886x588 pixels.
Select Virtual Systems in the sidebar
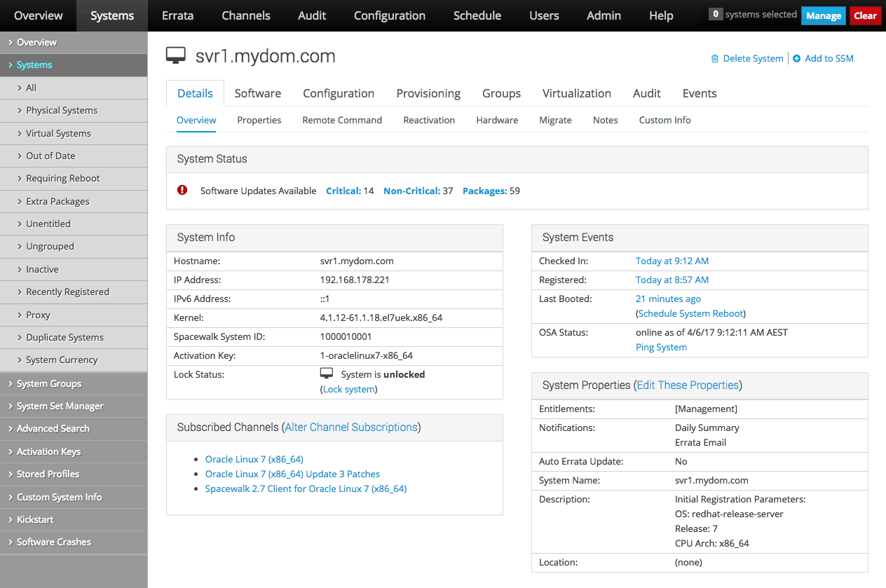(74, 133)
